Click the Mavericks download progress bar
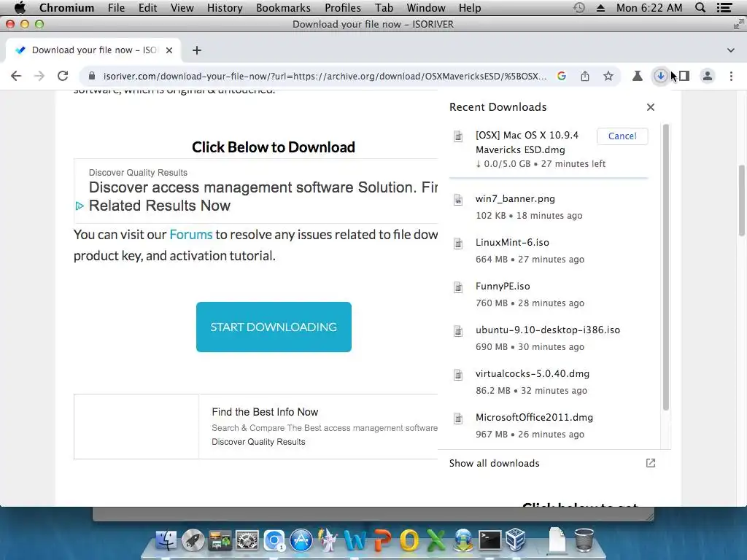The image size is (747, 560). [549, 178]
